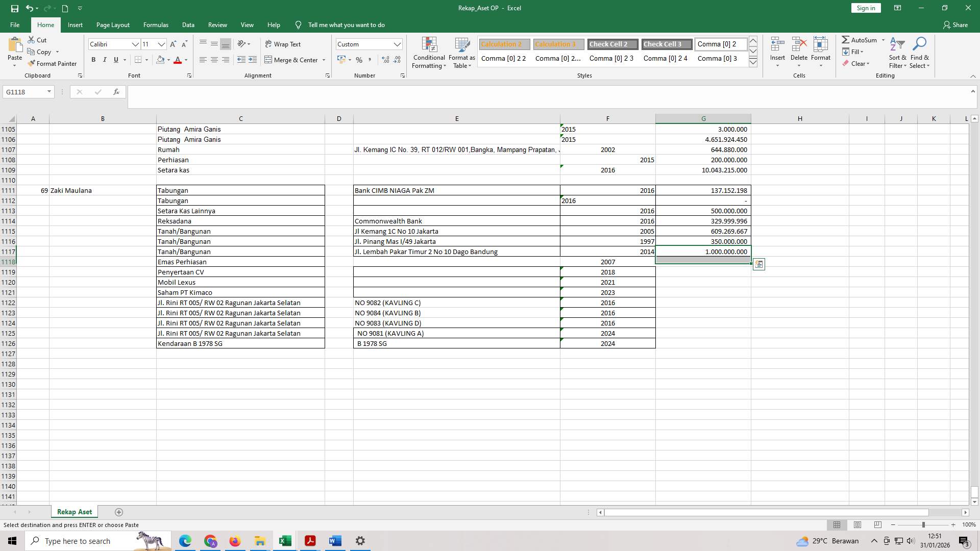This screenshot has height=551, width=980.
Task: Open the font size dropdown
Action: pos(161,44)
